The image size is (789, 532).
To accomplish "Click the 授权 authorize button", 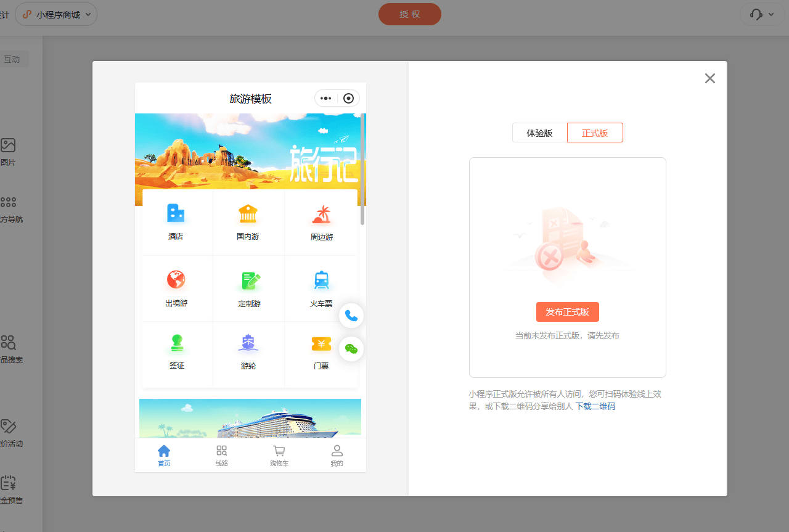I will coord(409,14).
